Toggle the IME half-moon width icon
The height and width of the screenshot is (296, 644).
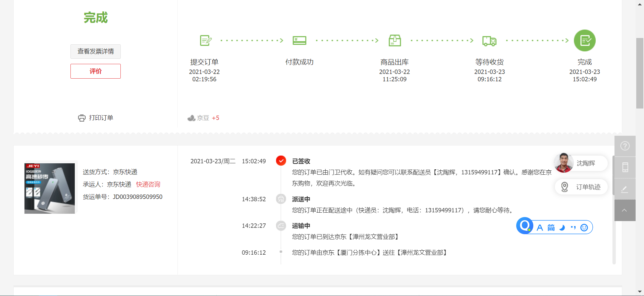[562, 227]
